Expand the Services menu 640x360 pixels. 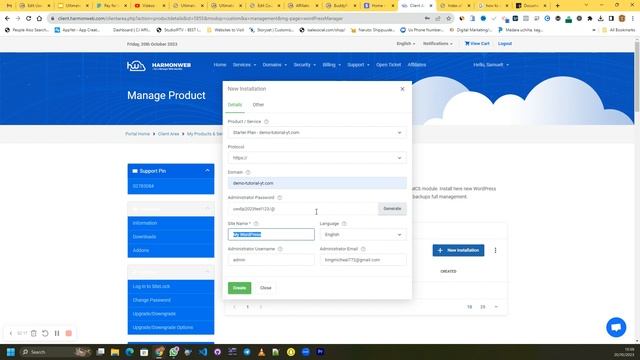tap(244, 65)
